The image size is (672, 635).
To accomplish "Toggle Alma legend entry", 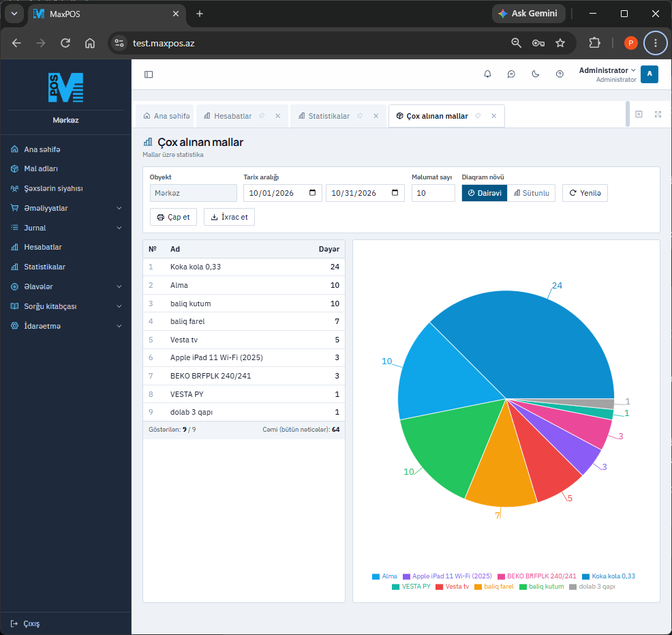I will point(384,576).
